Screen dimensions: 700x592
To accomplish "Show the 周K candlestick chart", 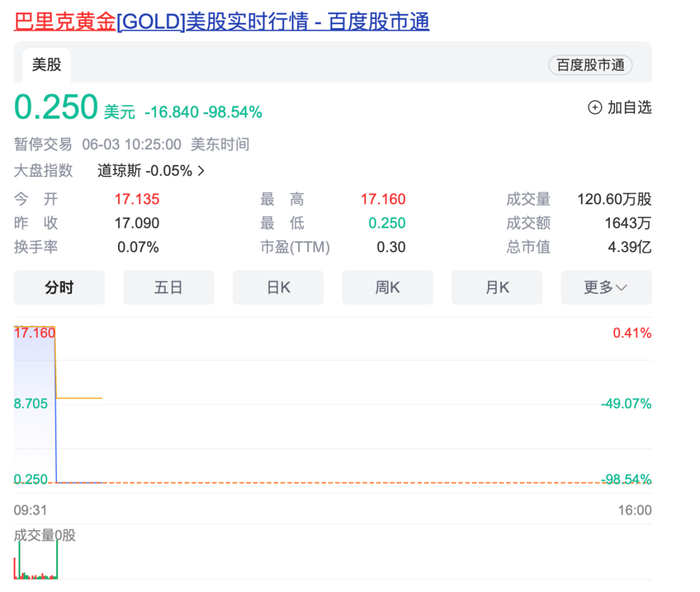I will click(387, 287).
